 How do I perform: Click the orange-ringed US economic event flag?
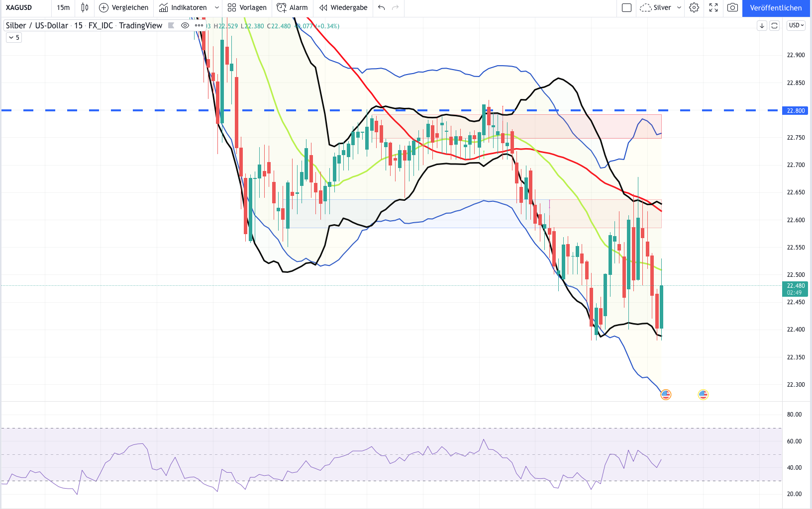pos(666,395)
